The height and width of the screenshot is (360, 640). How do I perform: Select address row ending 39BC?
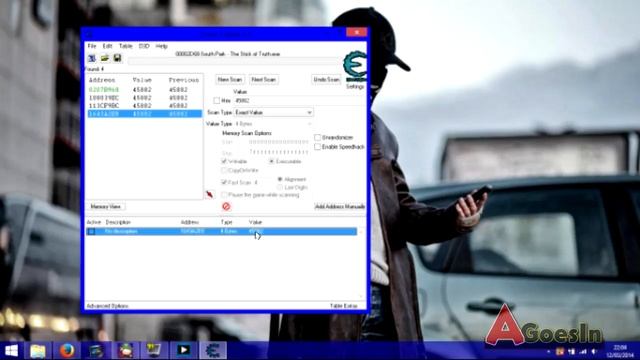pyautogui.click(x=144, y=98)
